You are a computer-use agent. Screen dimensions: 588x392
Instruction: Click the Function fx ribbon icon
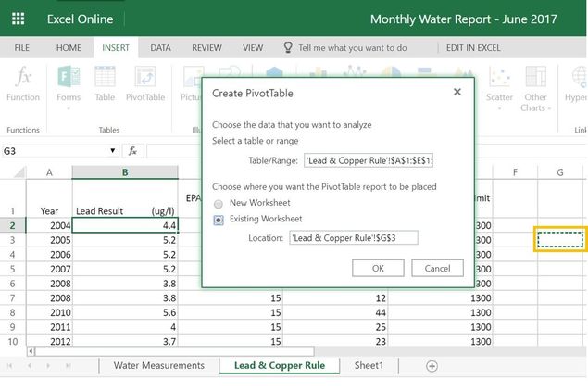[23, 77]
